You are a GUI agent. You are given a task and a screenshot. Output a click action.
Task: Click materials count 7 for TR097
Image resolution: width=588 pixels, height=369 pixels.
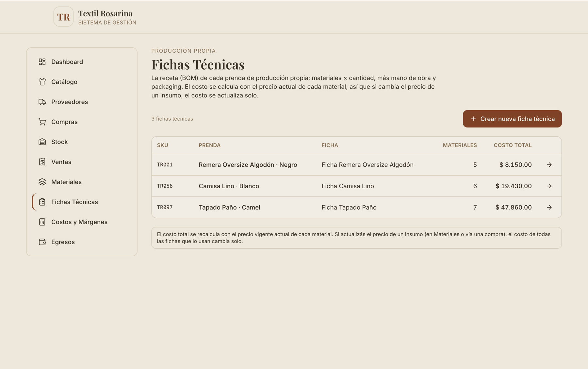point(475,207)
